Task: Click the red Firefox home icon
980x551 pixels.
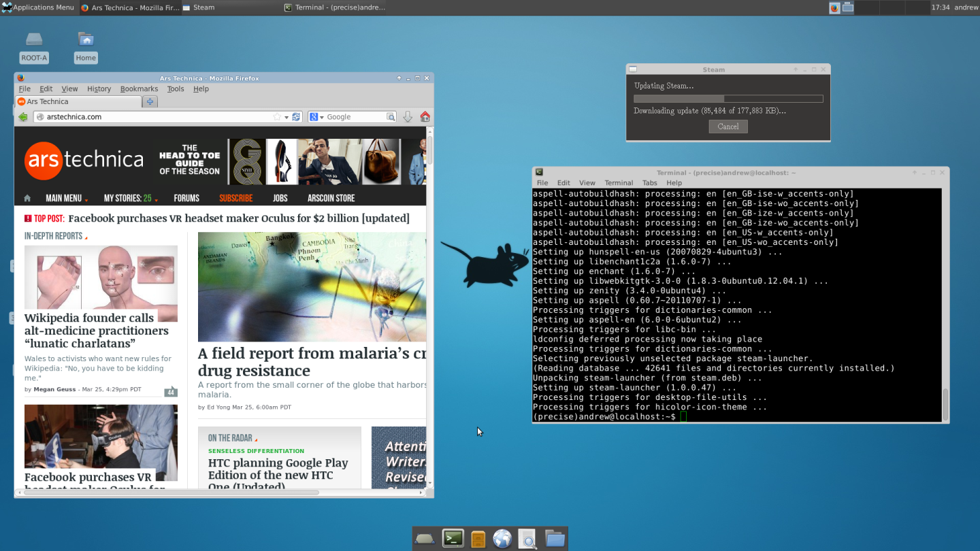Action: (x=425, y=117)
